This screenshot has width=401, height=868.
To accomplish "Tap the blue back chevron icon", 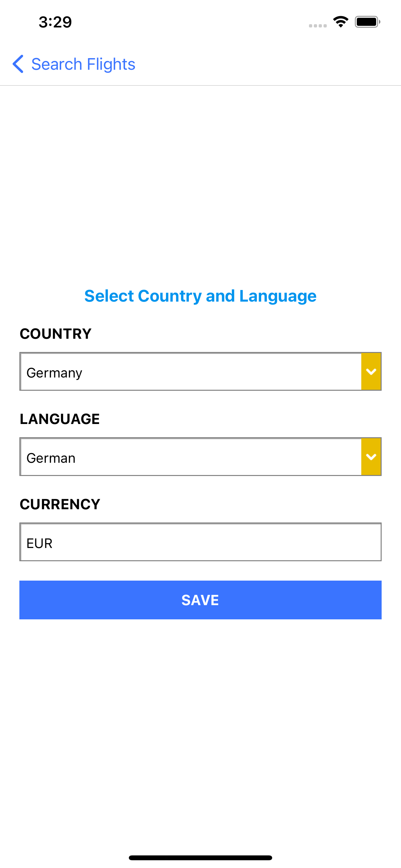I will pyautogui.click(x=18, y=64).
